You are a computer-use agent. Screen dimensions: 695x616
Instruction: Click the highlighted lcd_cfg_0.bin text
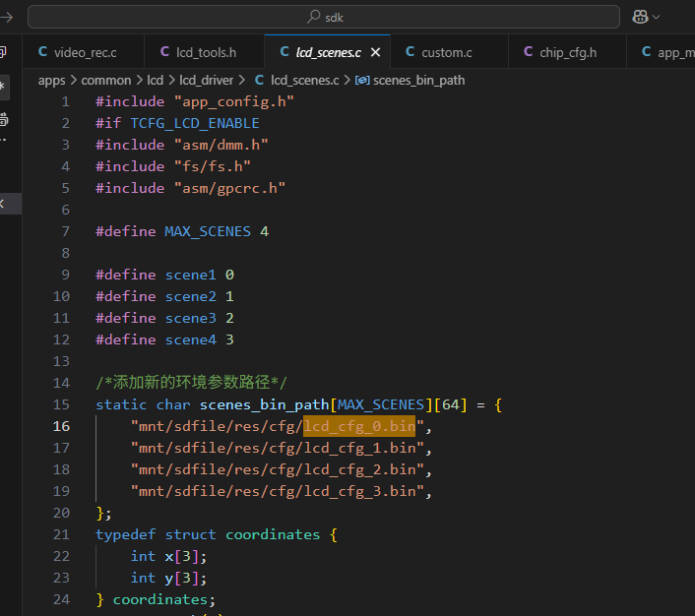click(x=359, y=426)
